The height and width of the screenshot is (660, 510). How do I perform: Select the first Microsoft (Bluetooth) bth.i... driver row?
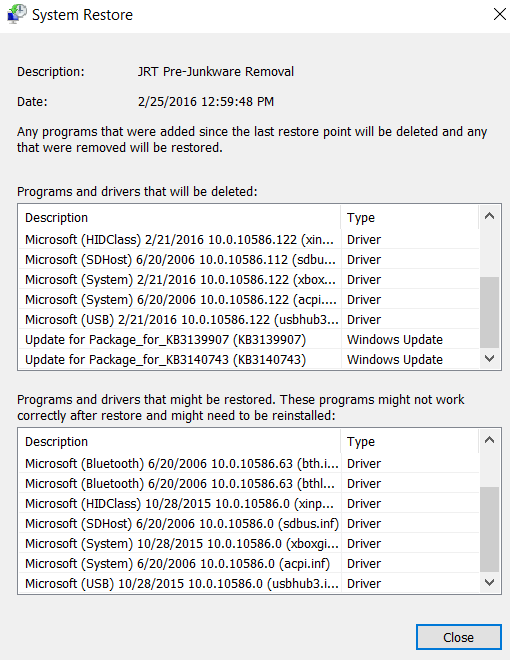pos(249,463)
